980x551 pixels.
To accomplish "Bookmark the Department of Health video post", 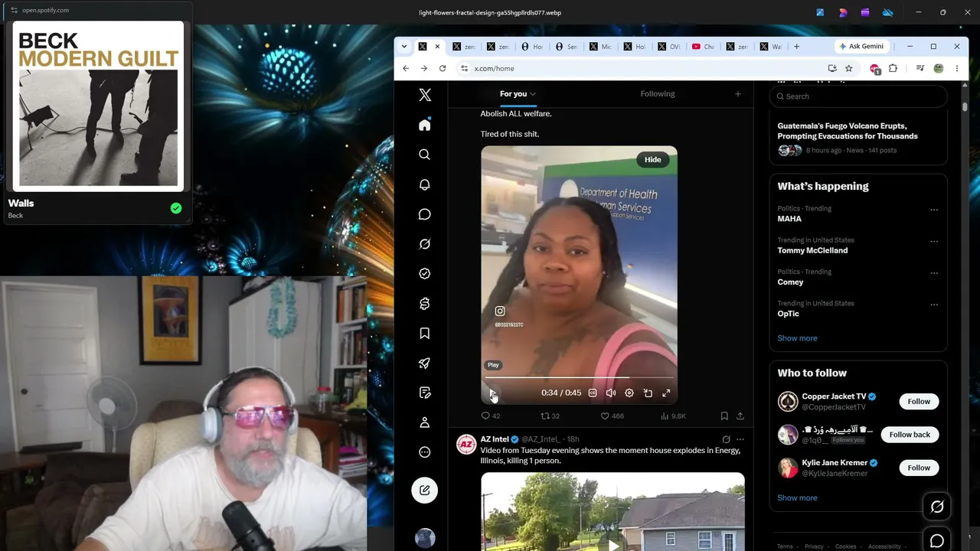I will [x=724, y=416].
